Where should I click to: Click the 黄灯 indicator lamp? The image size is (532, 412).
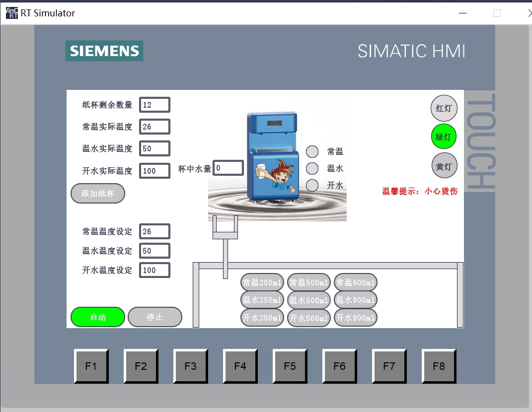444,166
